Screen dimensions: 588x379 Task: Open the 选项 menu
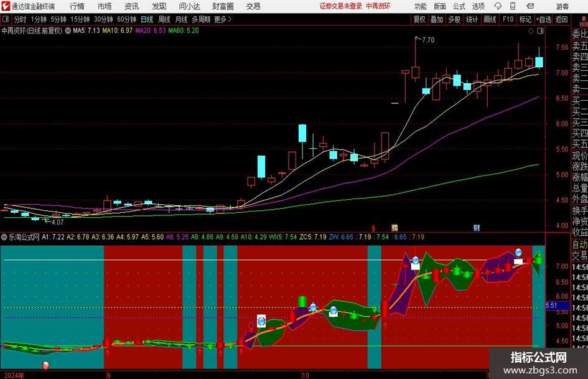pos(478,6)
